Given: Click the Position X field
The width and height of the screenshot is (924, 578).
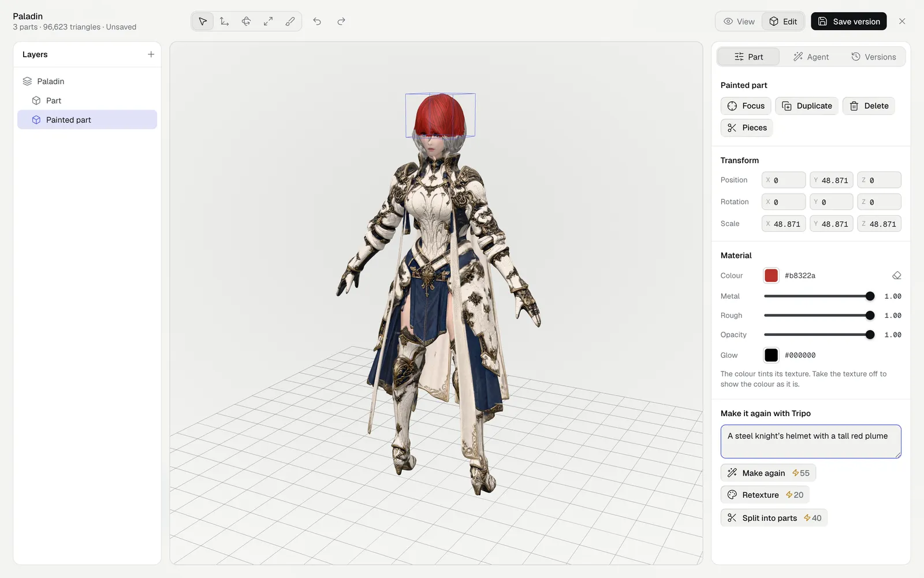Looking at the screenshot, I should (784, 180).
